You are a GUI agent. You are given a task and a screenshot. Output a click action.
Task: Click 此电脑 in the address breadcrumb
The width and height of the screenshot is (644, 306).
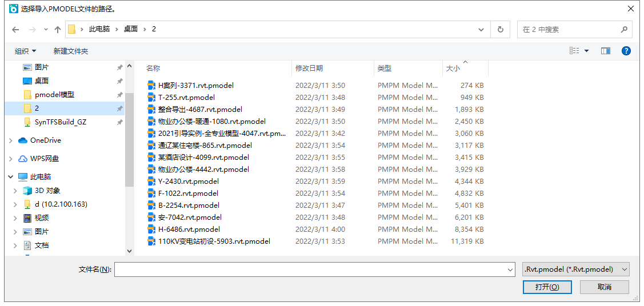(99, 30)
